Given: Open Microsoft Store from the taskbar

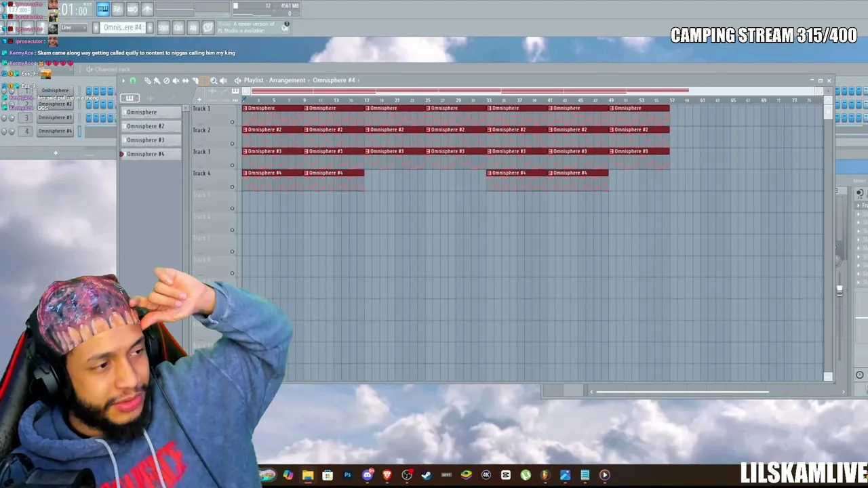Looking at the screenshot, I should click(328, 475).
